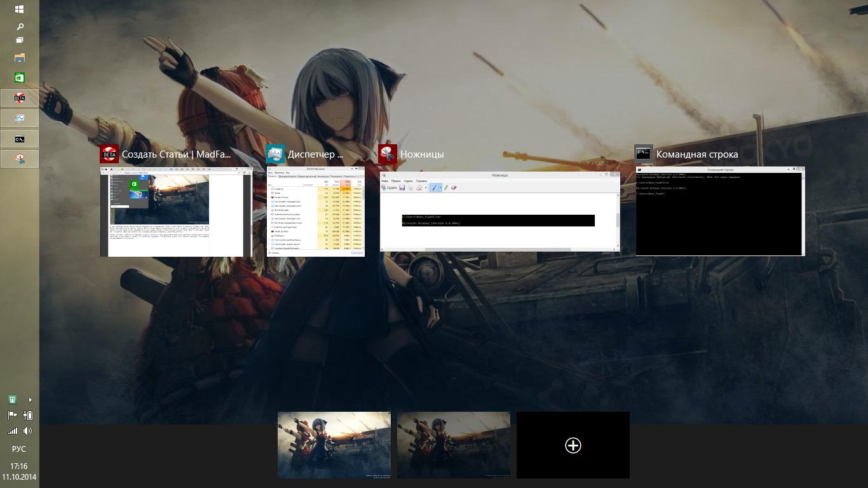868x488 pixels.
Task: Switch to the 'Ножницы' window preview
Action: point(499,212)
